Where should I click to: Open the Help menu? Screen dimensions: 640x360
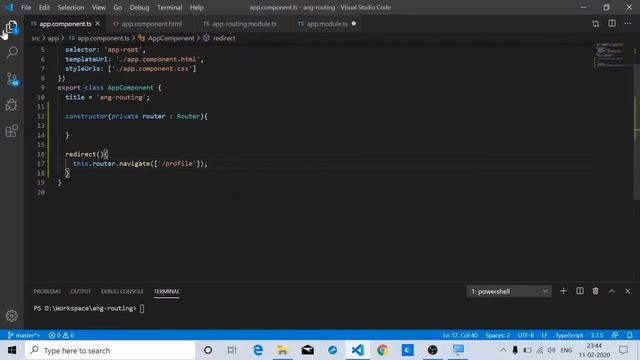(196, 7)
